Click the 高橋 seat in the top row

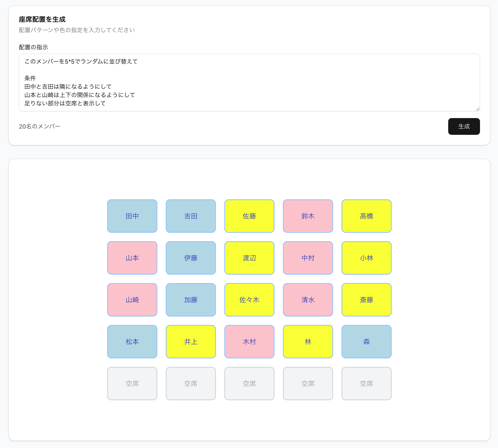tap(366, 216)
